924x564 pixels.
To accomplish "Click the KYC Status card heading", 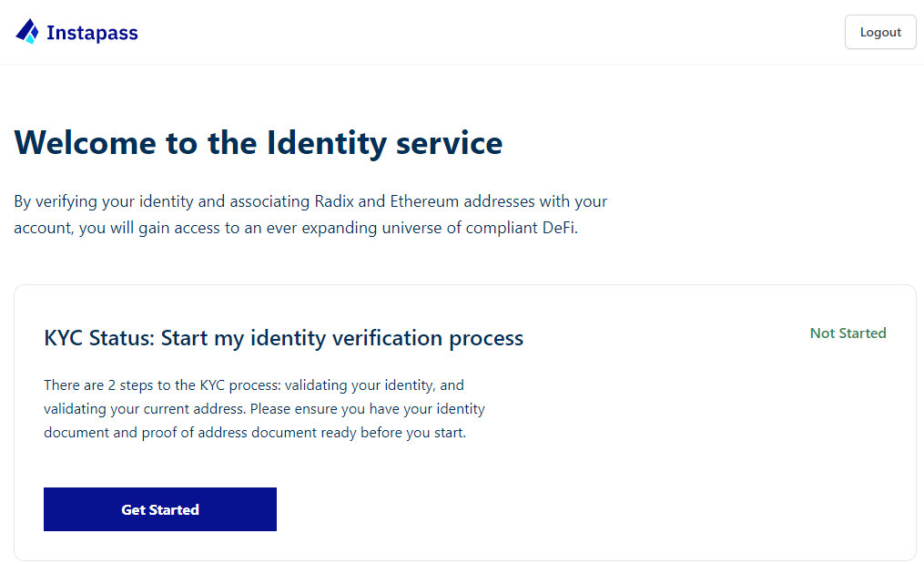I will [x=283, y=338].
